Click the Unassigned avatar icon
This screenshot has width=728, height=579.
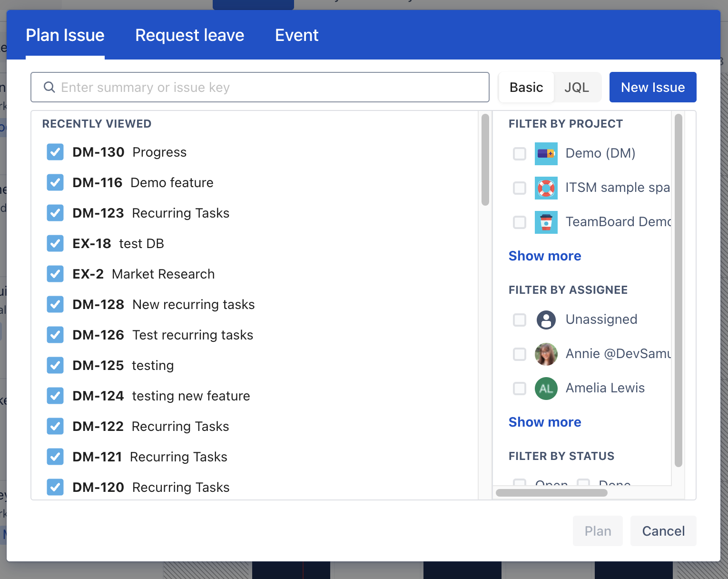click(546, 319)
